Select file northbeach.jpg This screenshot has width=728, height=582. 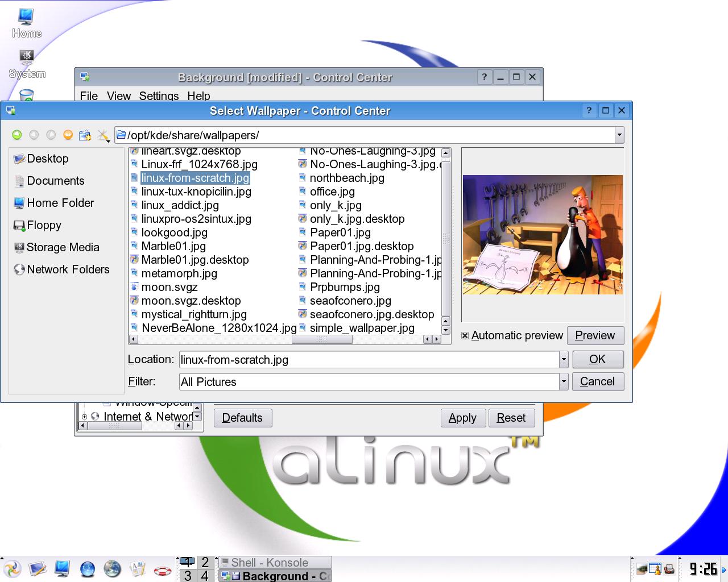(347, 178)
